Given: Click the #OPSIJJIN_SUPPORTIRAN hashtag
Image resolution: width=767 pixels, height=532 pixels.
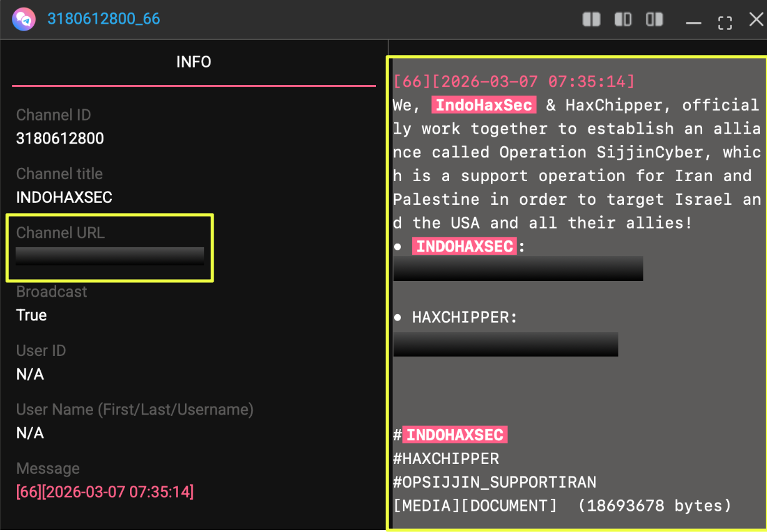Looking at the screenshot, I should pos(494,482).
